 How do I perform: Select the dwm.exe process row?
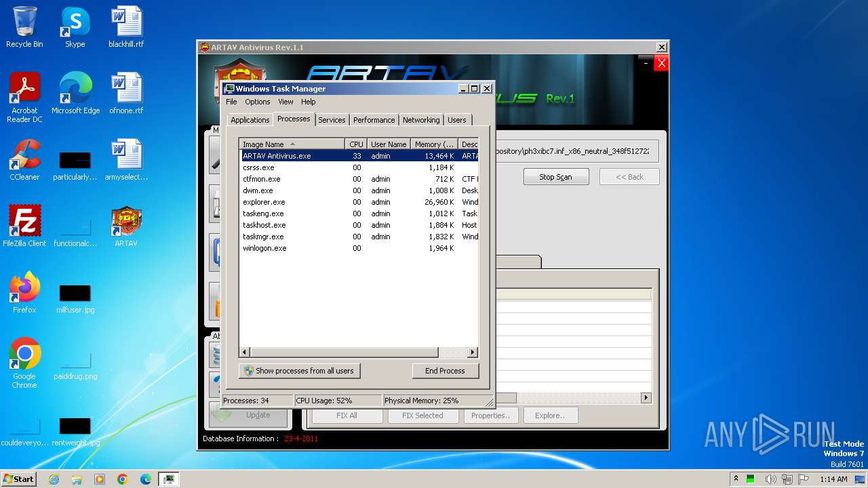tap(359, 190)
